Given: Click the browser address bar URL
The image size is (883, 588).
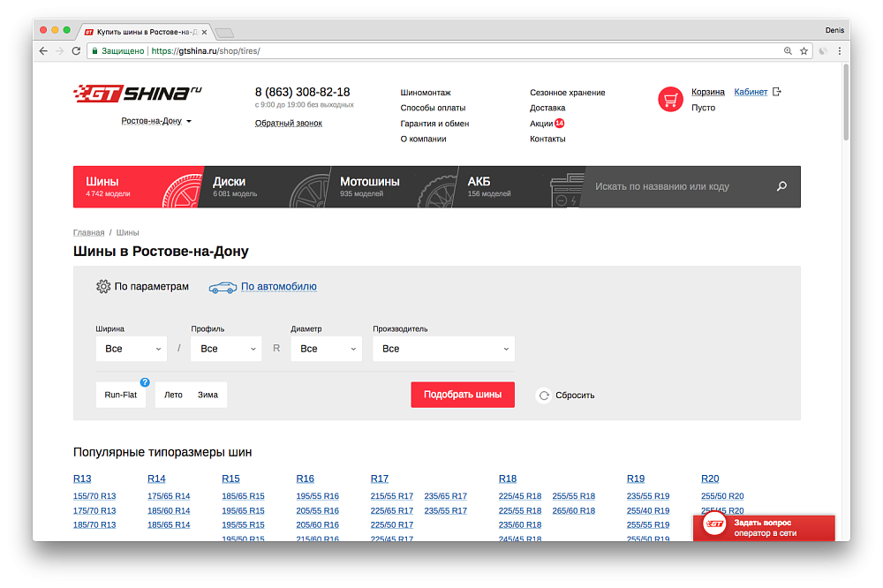Looking at the screenshot, I should (x=206, y=50).
